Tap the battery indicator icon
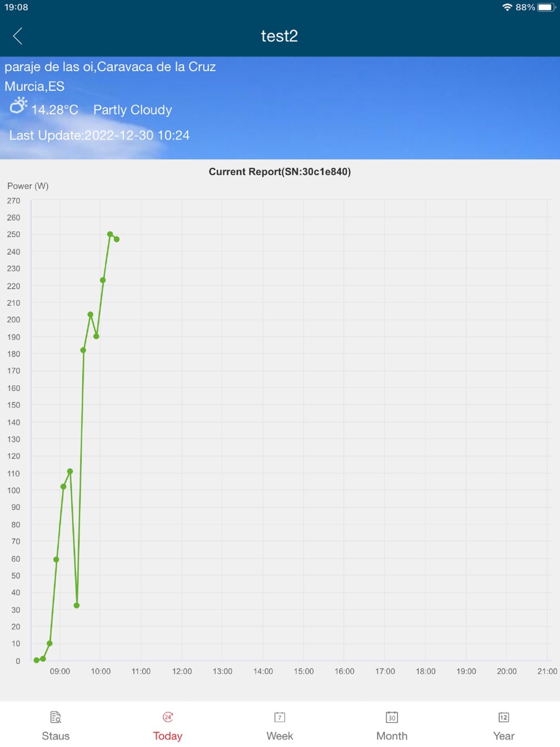 point(546,7)
